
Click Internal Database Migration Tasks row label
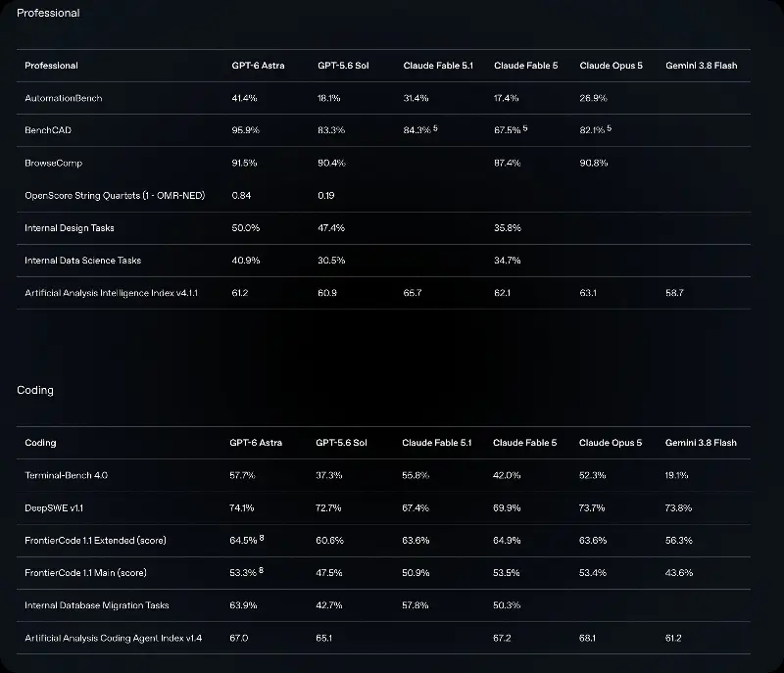point(97,605)
